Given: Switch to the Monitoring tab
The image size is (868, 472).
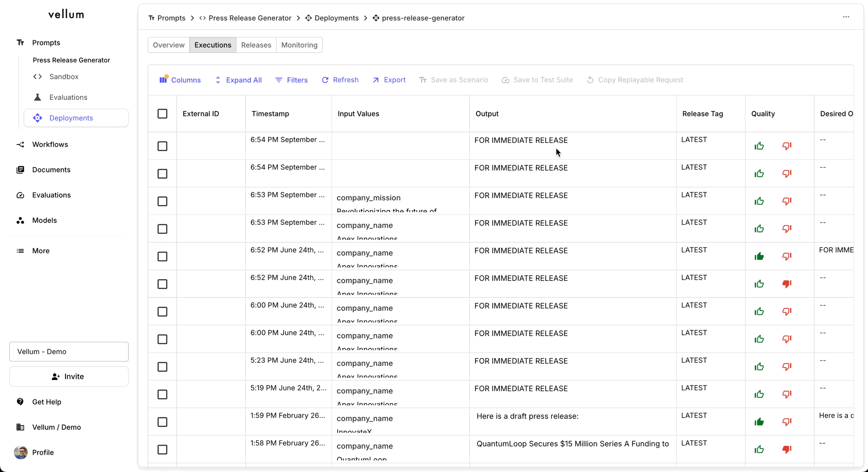Looking at the screenshot, I should click(299, 45).
